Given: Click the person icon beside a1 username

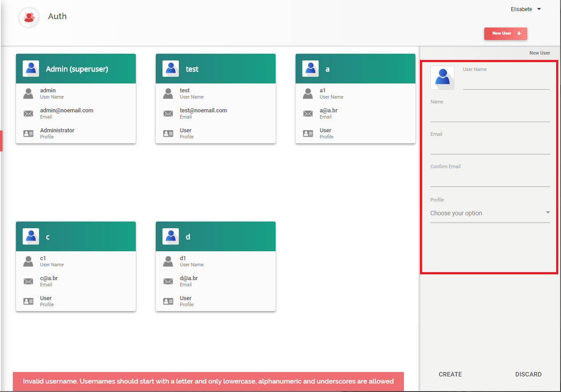Looking at the screenshot, I should [308, 93].
